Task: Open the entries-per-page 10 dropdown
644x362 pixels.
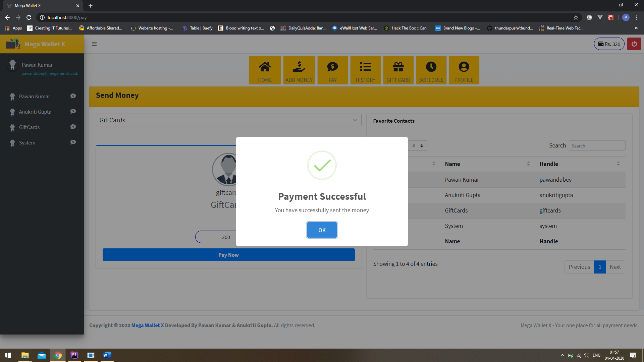Action: tap(417, 146)
